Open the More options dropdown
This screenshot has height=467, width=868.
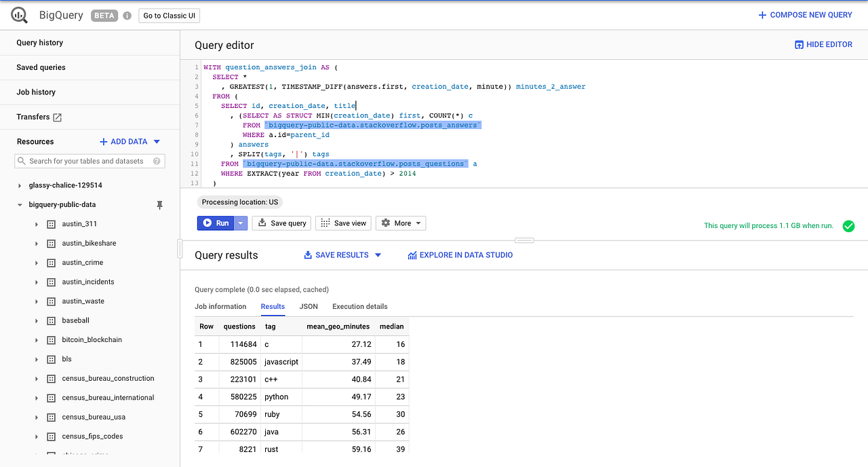coord(400,223)
